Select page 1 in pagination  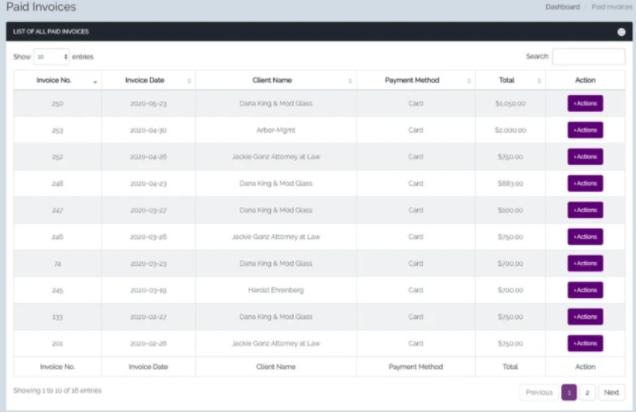(x=569, y=392)
